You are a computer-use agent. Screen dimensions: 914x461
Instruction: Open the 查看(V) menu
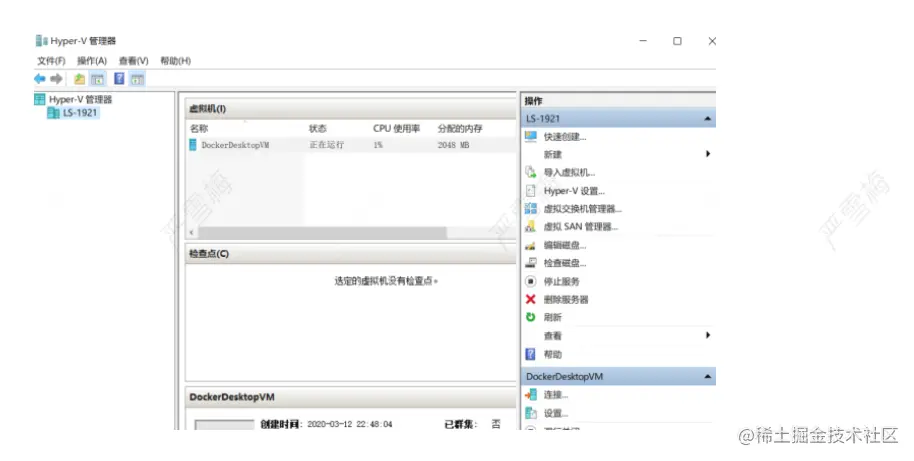click(133, 61)
